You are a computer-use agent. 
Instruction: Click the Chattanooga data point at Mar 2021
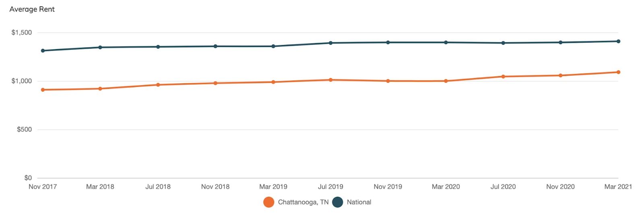[x=618, y=72]
